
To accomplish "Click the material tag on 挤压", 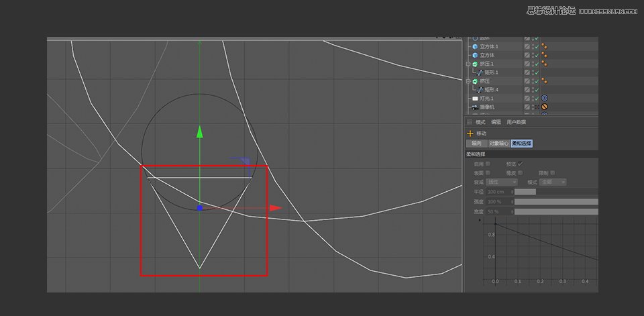I will [544, 81].
